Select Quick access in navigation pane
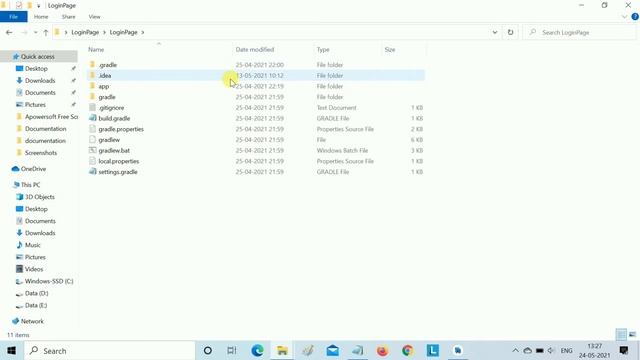 (38, 56)
